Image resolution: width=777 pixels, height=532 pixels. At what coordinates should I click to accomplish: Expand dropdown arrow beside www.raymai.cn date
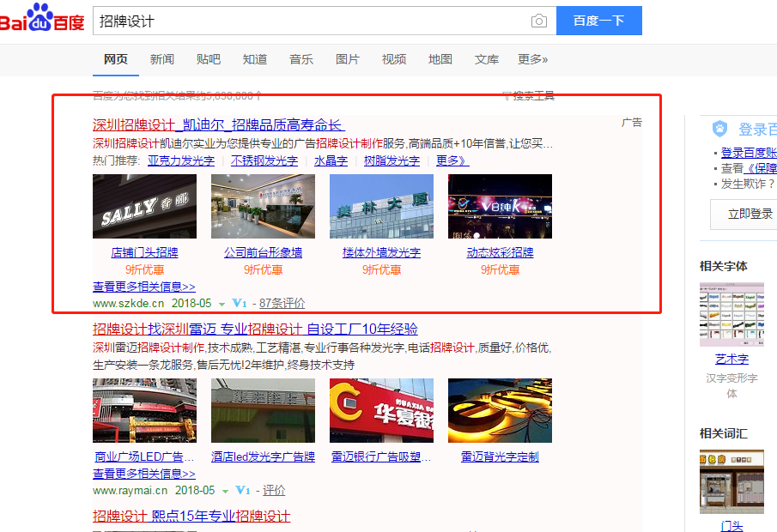(226, 492)
